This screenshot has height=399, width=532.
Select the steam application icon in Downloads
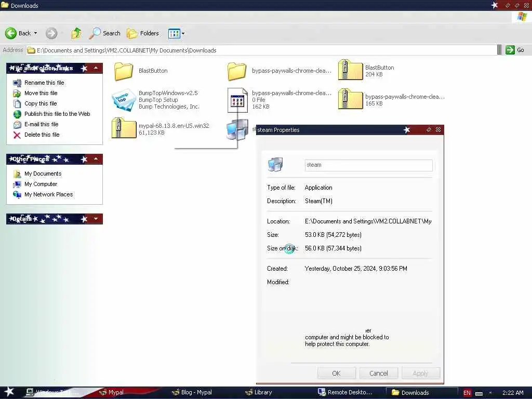point(237,129)
